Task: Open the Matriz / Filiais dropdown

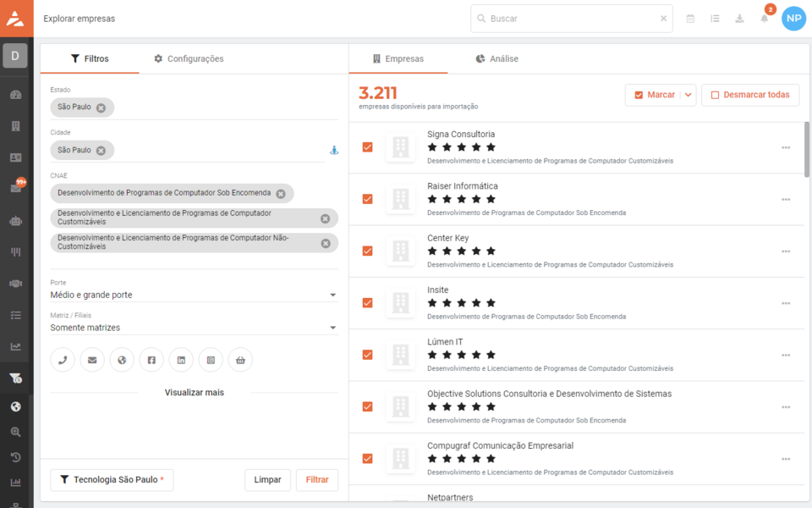Action: point(194,328)
